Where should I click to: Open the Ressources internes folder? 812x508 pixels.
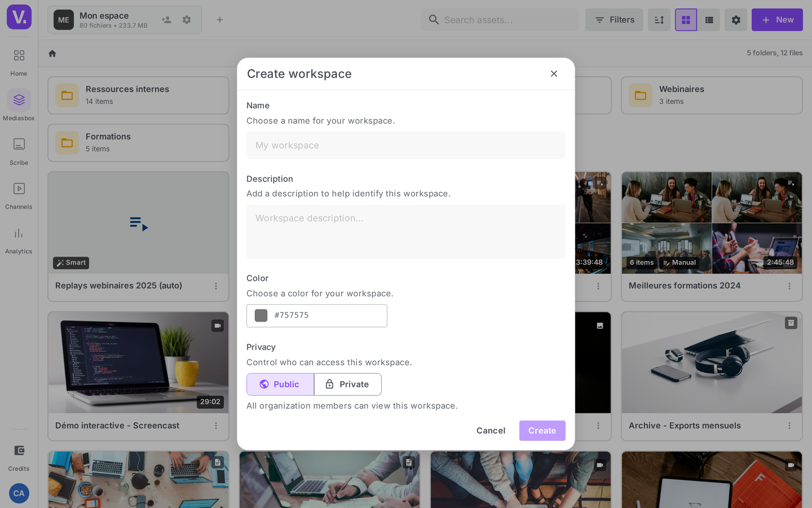[x=139, y=96]
